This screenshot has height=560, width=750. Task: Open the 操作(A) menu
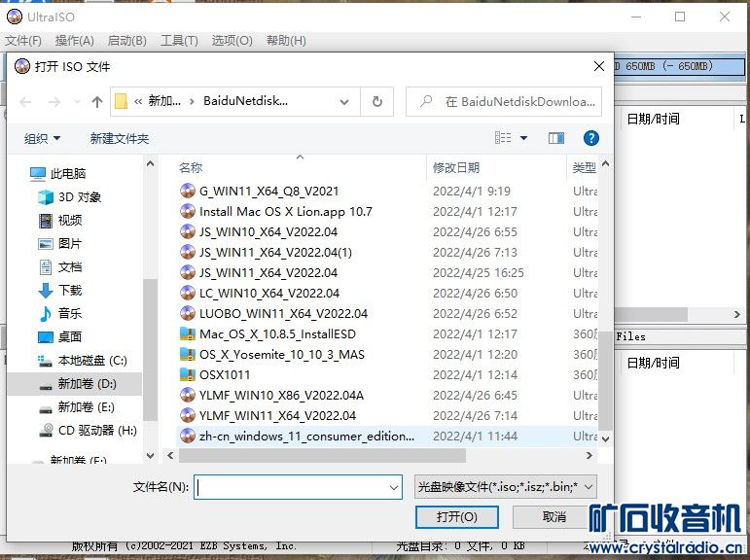pos(74,41)
